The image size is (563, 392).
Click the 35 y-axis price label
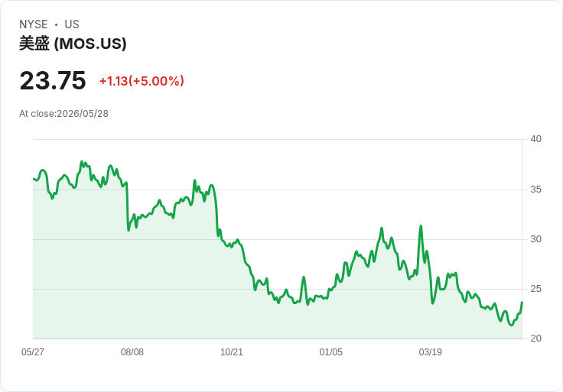click(x=535, y=190)
